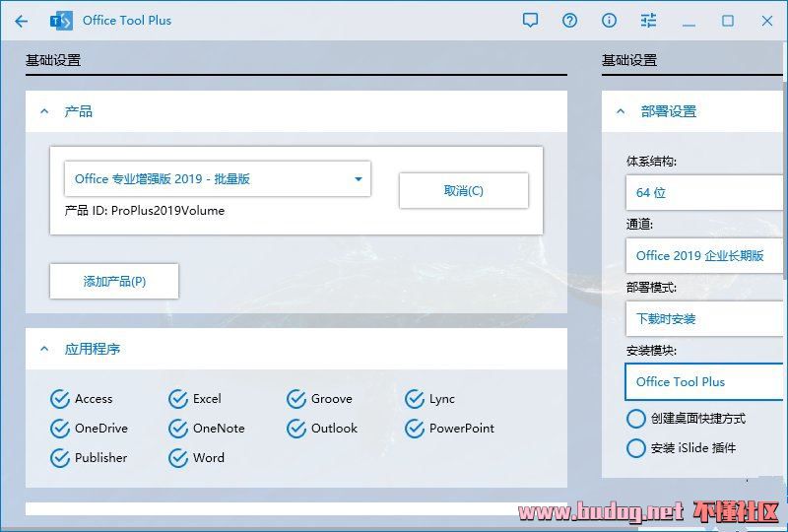Click the right 基础设置 heading
Screen dimensions: 788x532
coord(629,60)
